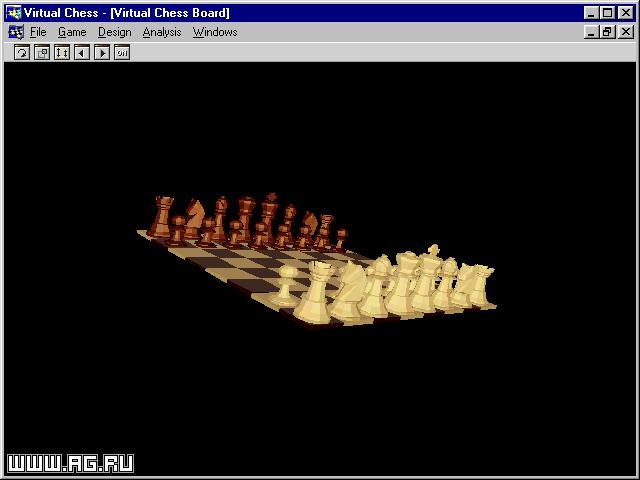Minimize the main Virtual Chess window

click(591, 13)
